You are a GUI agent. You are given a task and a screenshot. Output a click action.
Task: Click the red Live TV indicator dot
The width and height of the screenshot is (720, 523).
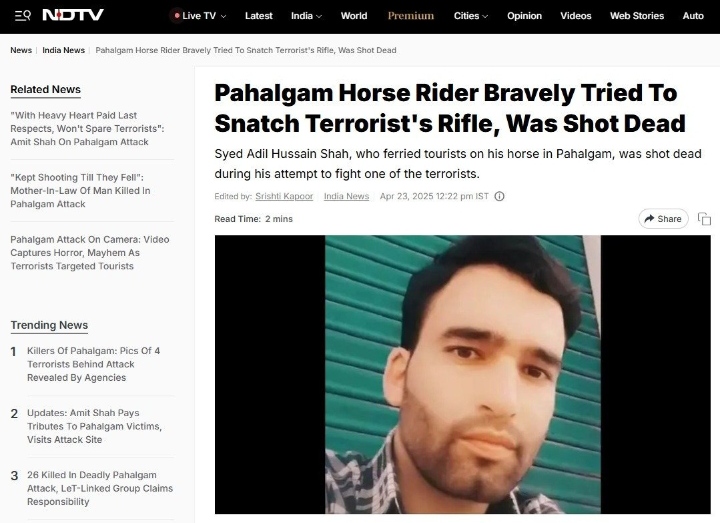(x=177, y=16)
